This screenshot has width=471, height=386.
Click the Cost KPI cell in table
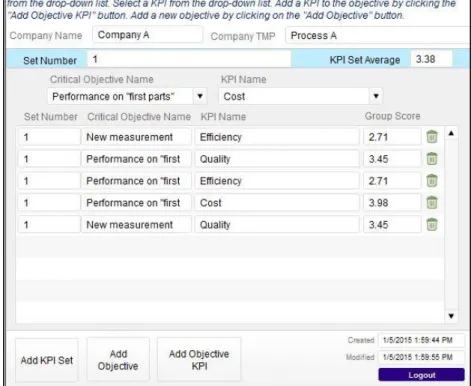pos(277,203)
